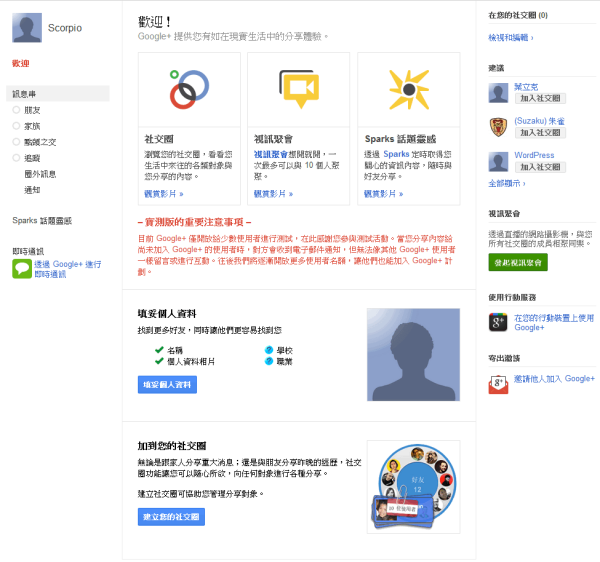Image resolution: width=600 pixels, height=562 pixels.
Task: Select the 點頭之交 circle in the stream list
Action: pyautogui.click(x=40, y=142)
